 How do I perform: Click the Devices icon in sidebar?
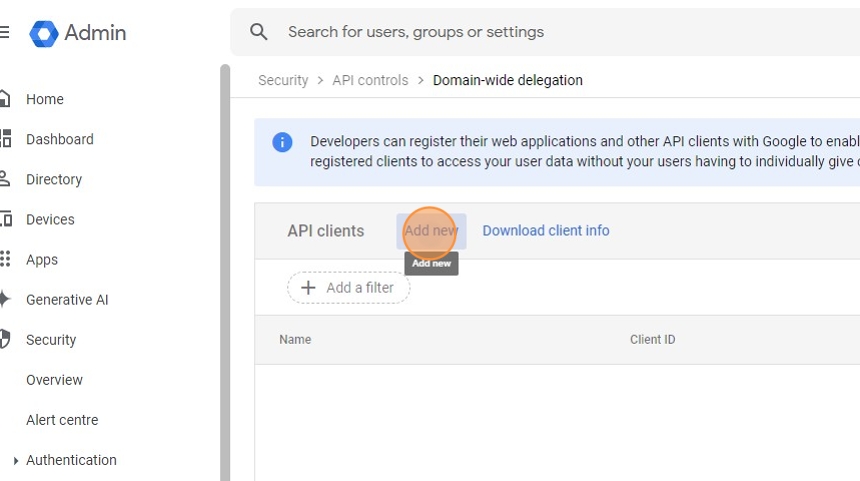point(5,219)
